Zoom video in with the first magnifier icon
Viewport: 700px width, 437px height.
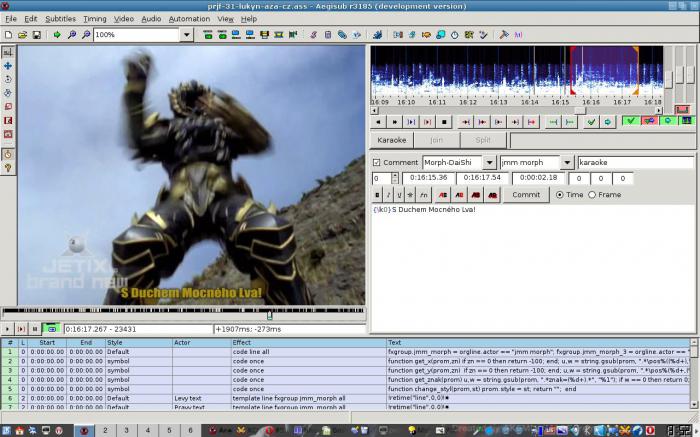(x=71, y=35)
